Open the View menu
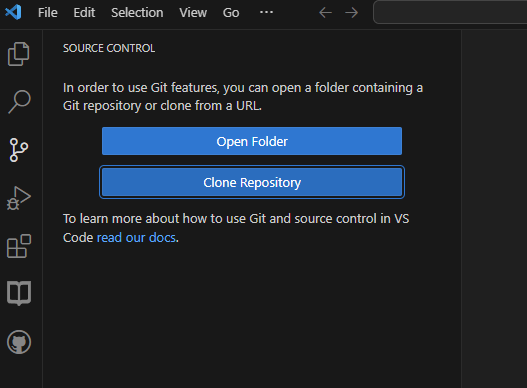Viewport: 527px width, 388px height. 193,13
